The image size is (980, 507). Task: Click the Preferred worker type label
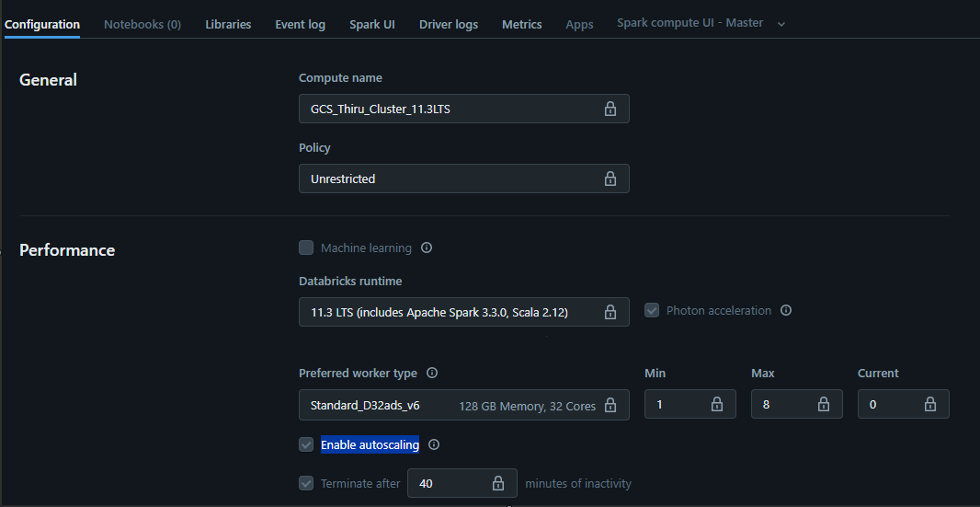[359, 373]
